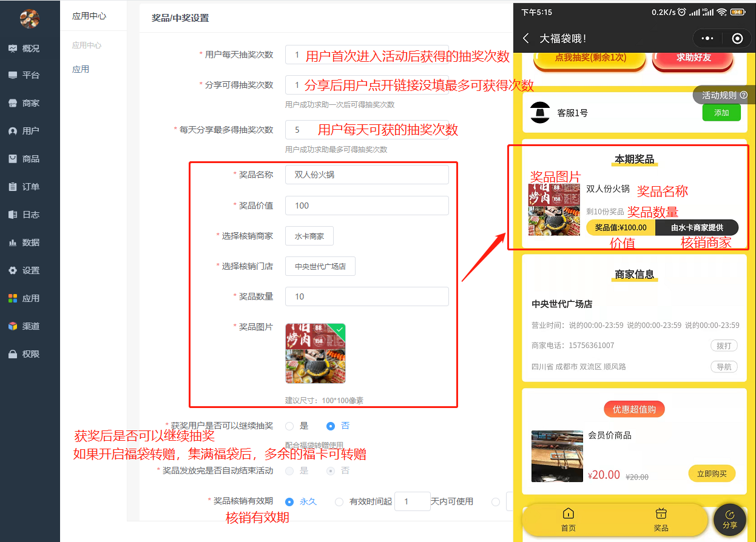Tap the 由水卡商家提供 dark label
Viewport: 756px width, 542px height.
coord(697,227)
